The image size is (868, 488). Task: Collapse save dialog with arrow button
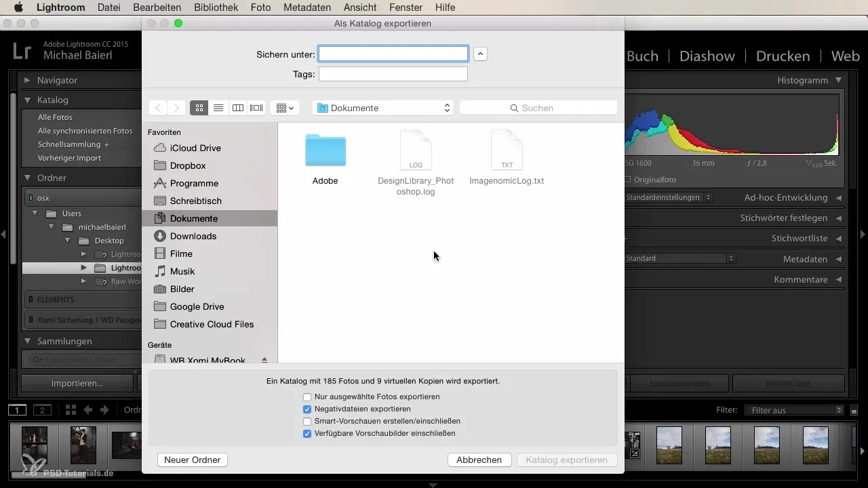[480, 54]
